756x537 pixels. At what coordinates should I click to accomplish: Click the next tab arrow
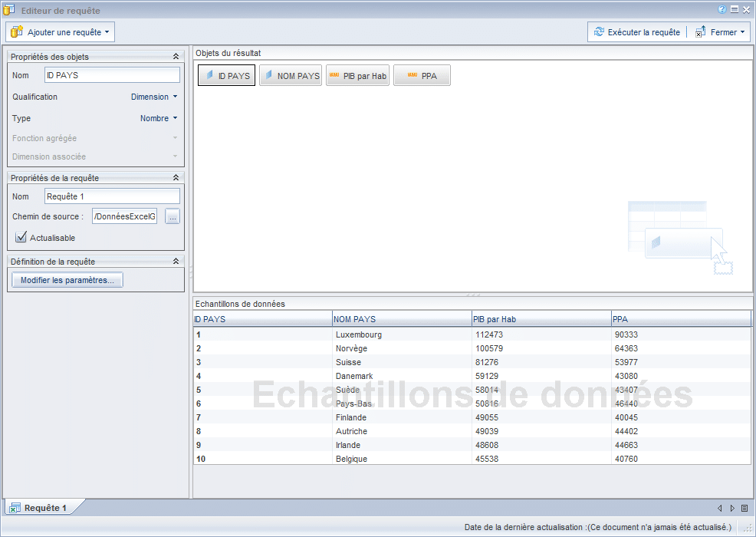click(x=732, y=508)
